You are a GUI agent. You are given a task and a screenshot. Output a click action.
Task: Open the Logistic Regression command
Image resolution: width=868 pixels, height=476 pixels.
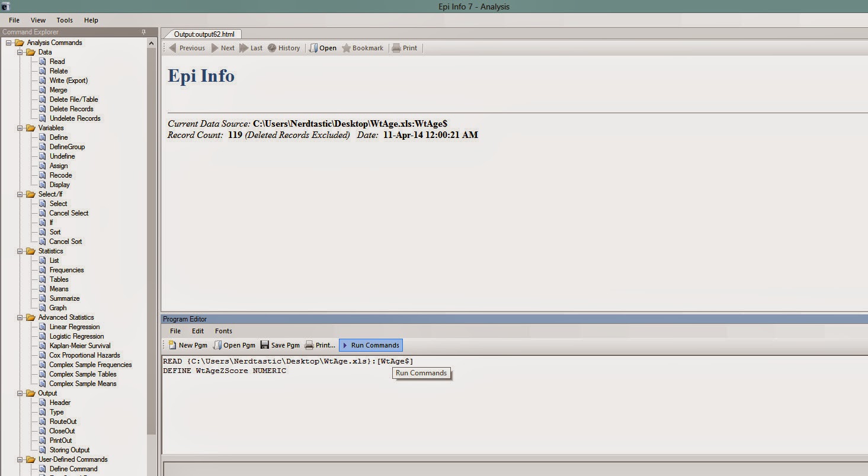pos(77,336)
